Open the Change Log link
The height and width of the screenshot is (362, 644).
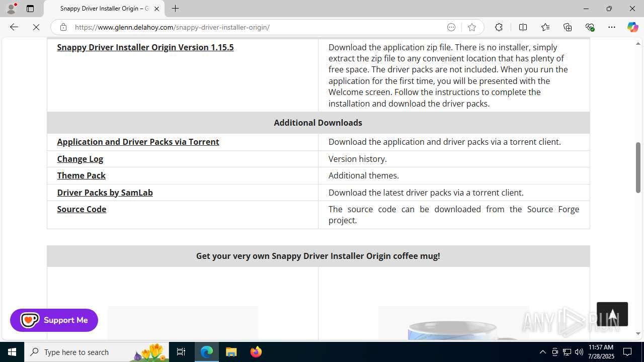(80, 159)
